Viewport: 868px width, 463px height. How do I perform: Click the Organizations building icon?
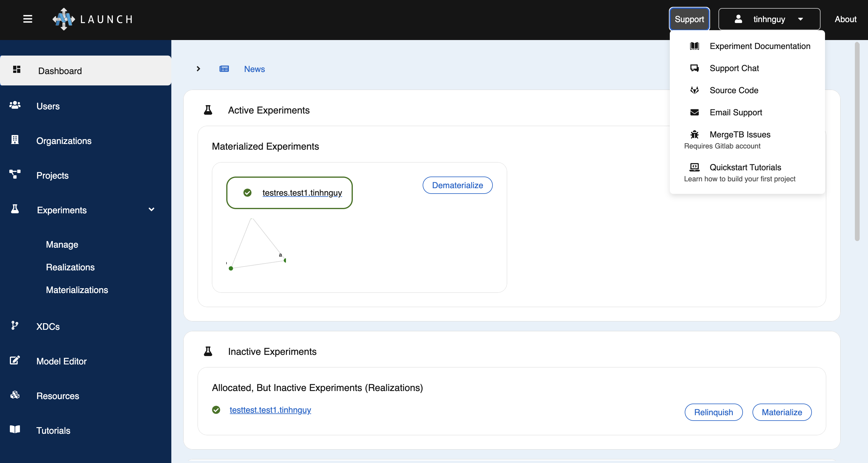click(15, 140)
